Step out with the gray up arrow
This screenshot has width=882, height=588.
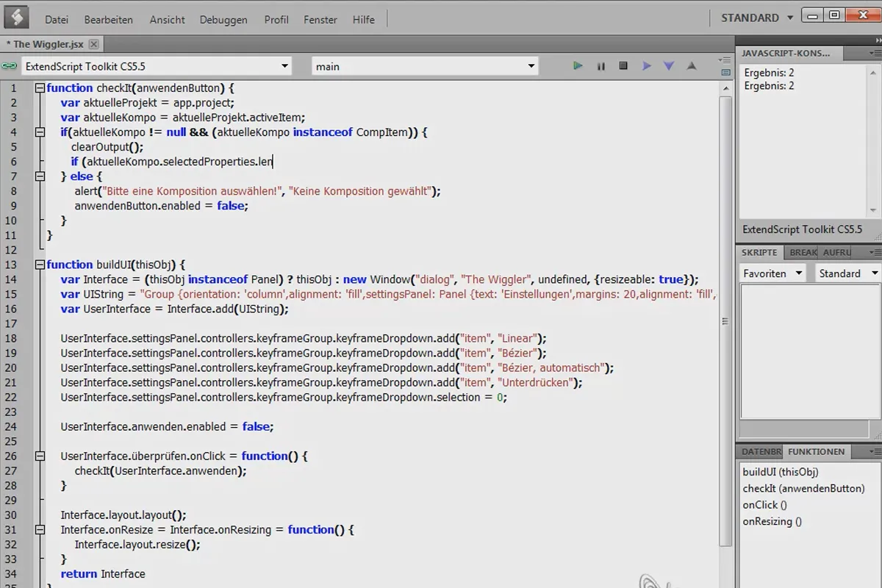click(692, 66)
